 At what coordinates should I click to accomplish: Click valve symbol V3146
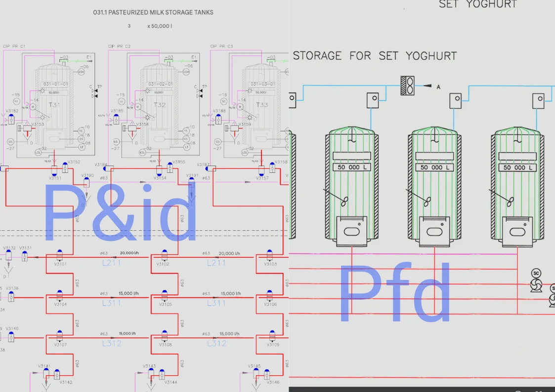267,374
